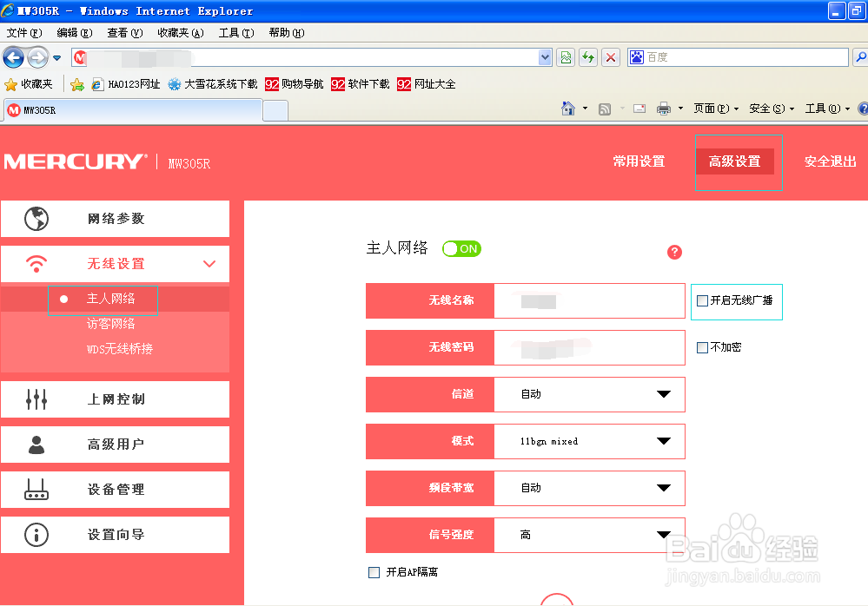This screenshot has width=868, height=606.
Task: Select the 设备管理 router icon
Action: tap(36, 490)
